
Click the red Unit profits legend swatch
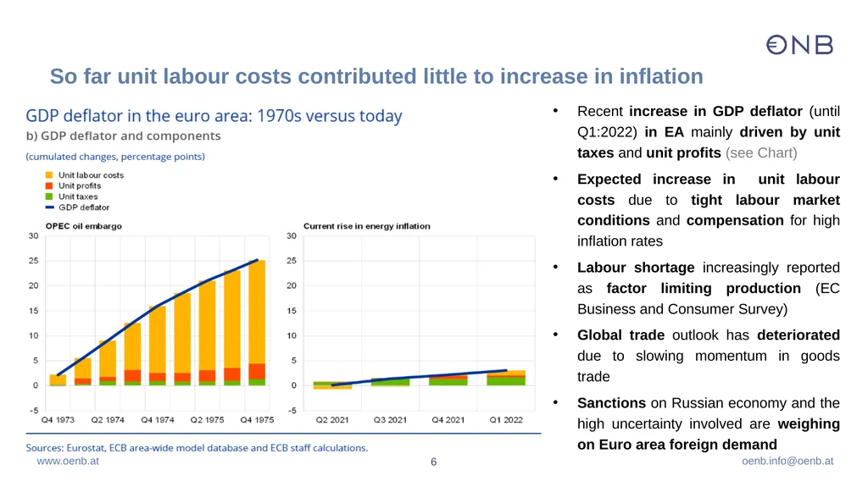[49, 186]
